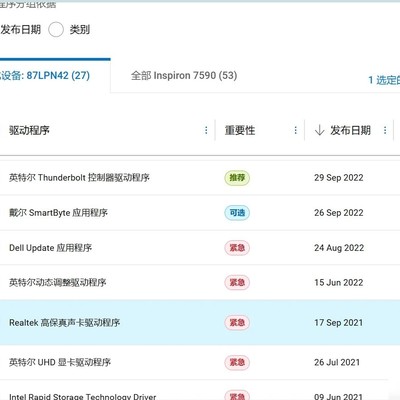Image resolution: width=400 pixels, height=400 pixels.
Task: Select Dell Update 应用程序 row
Action: [200, 248]
